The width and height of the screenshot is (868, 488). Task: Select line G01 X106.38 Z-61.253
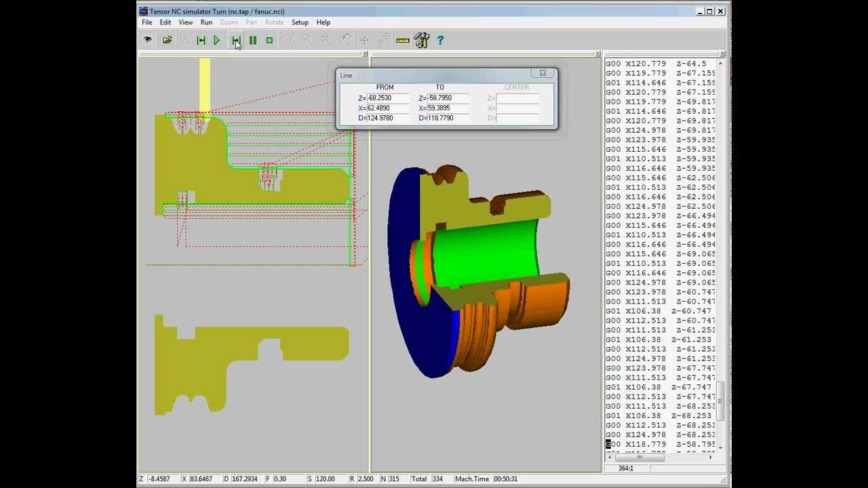click(x=660, y=340)
